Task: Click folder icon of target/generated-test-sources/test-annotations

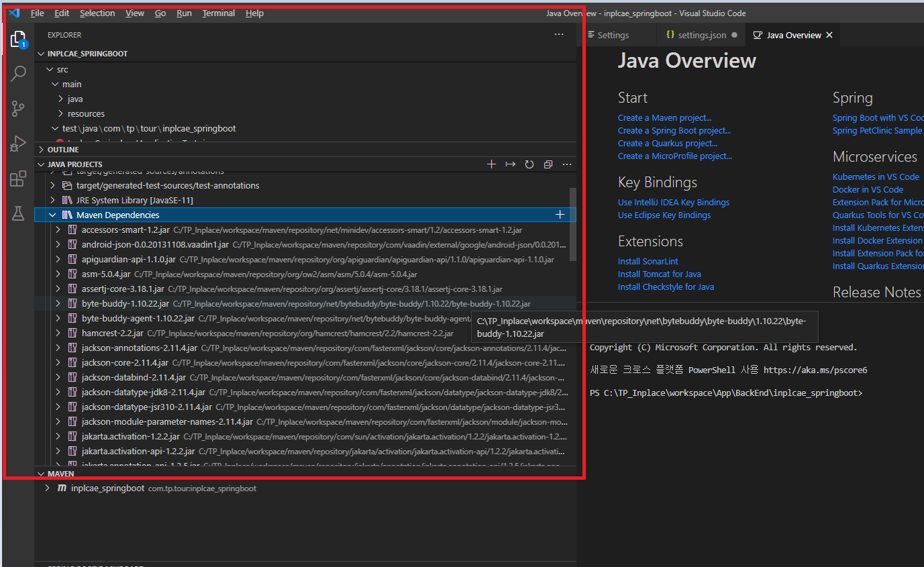Action: point(67,185)
